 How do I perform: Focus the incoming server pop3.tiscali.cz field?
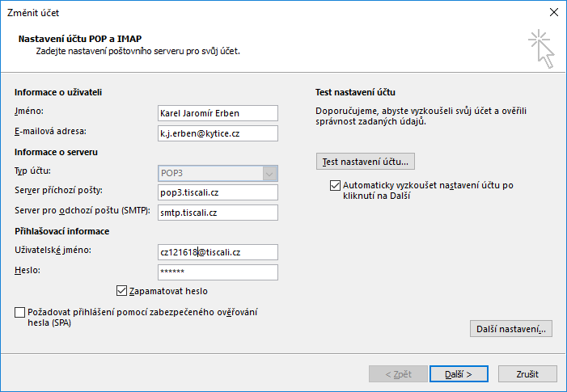pos(218,192)
